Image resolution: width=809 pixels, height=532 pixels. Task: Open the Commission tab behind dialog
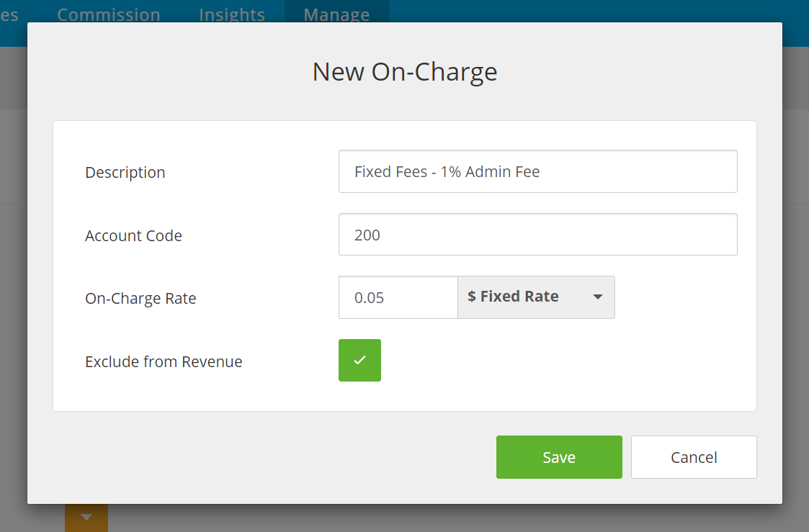click(x=108, y=14)
